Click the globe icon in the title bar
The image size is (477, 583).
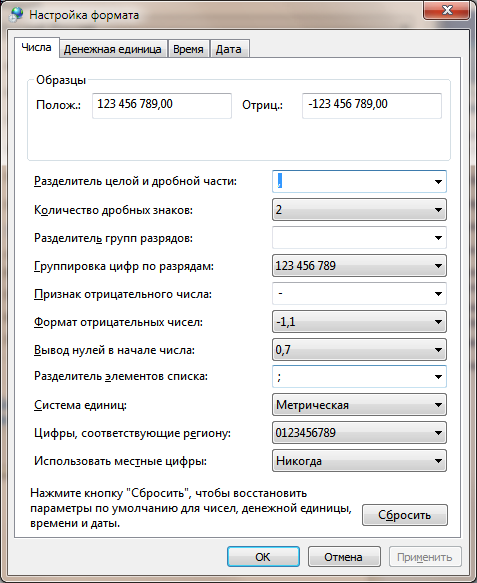(16, 15)
